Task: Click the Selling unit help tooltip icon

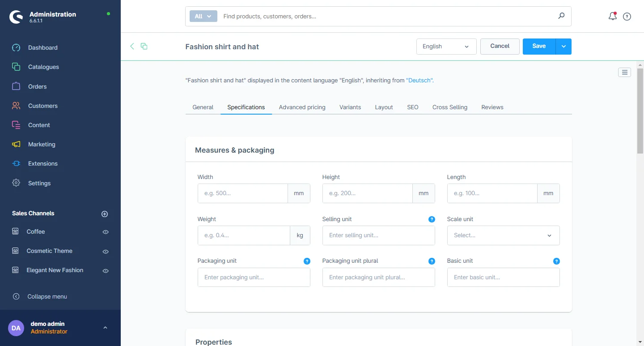Action: 432,219
